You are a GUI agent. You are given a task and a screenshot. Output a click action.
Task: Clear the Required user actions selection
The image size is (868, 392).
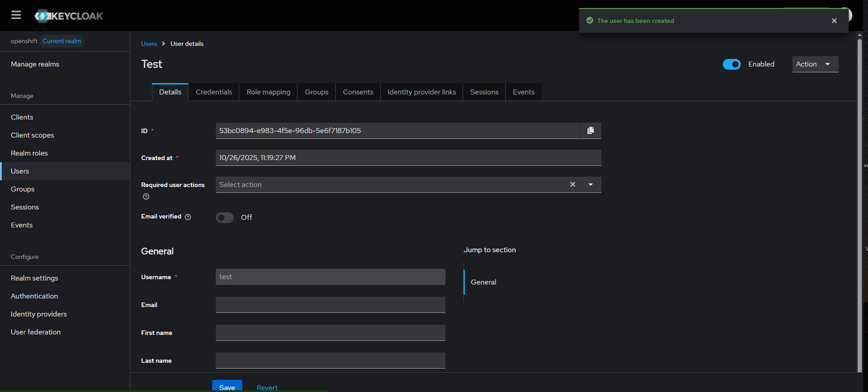click(x=572, y=185)
